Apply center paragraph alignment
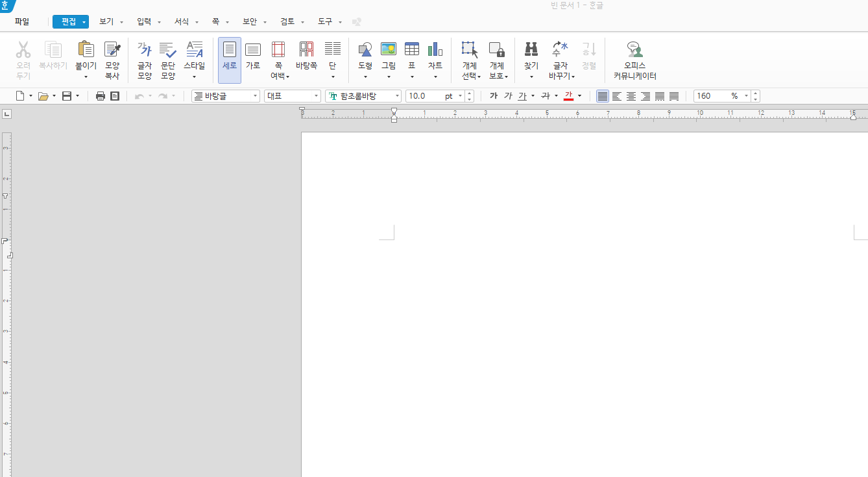The image size is (868, 477). click(x=631, y=96)
